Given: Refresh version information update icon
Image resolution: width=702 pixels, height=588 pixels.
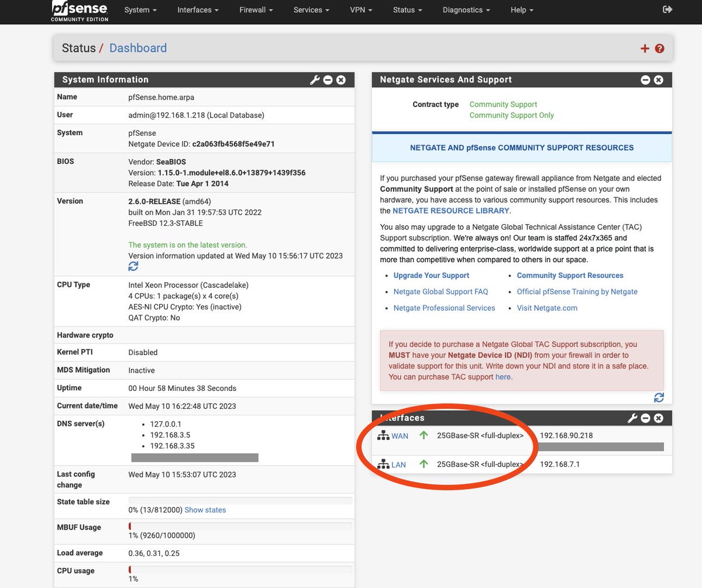Looking at the screenshot, I should [133, 266].
